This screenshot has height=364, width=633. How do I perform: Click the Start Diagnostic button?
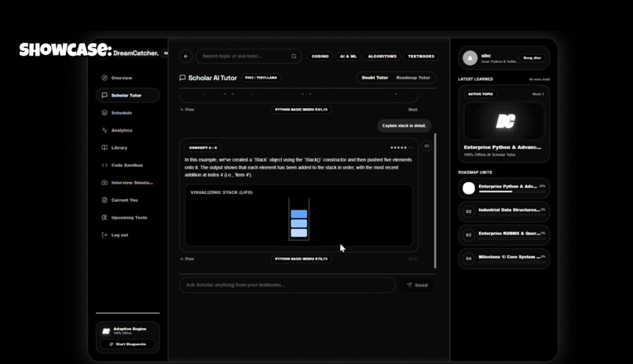click(x=127, y=344)
